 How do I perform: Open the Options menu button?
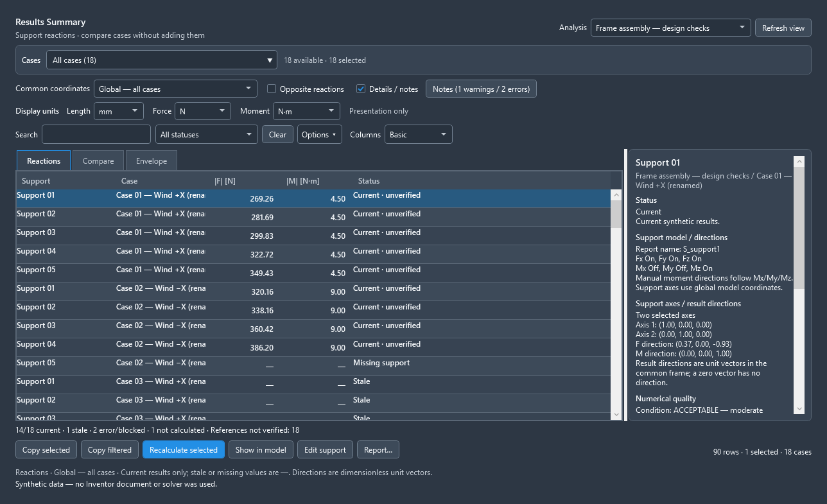[x=320, y=134]
